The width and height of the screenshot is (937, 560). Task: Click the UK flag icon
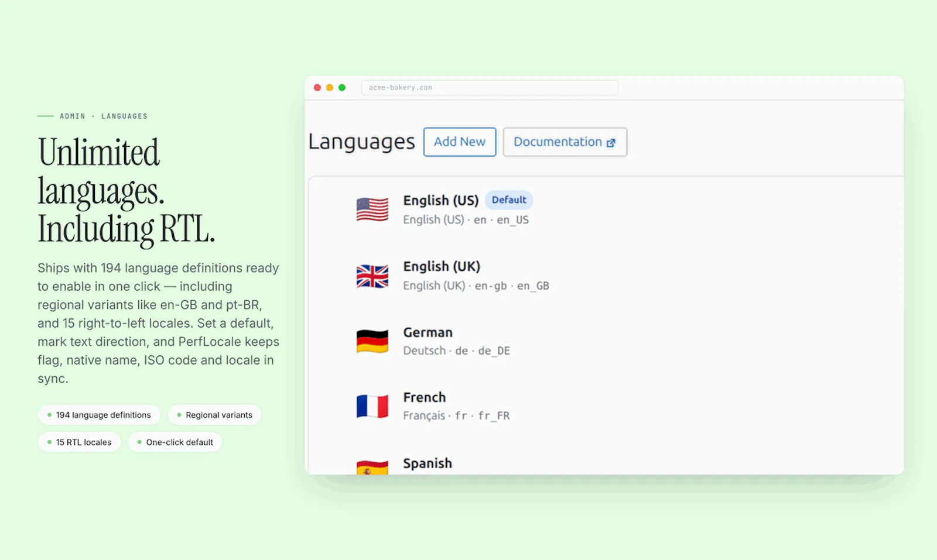coord(372,276)
